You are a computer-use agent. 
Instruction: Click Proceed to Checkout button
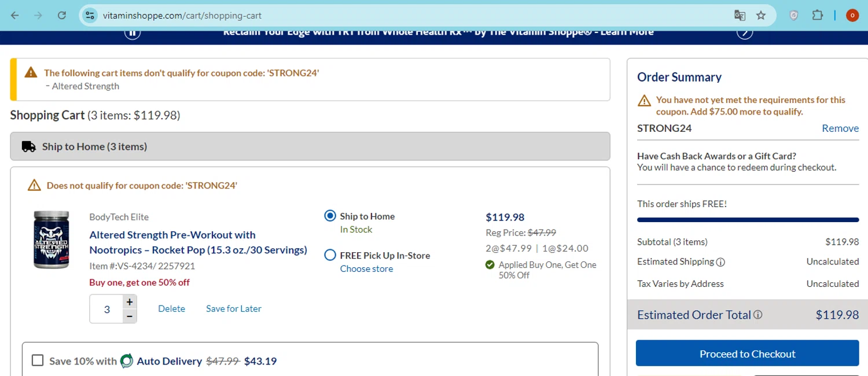747,353
